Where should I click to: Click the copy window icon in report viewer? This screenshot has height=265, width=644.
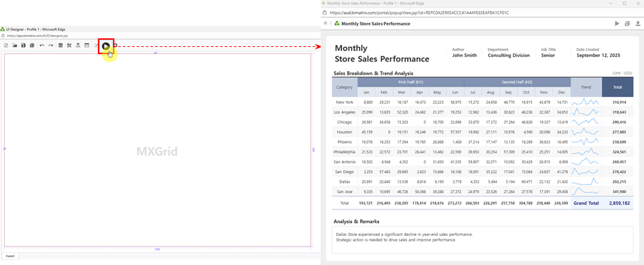[x=627, y=24]
